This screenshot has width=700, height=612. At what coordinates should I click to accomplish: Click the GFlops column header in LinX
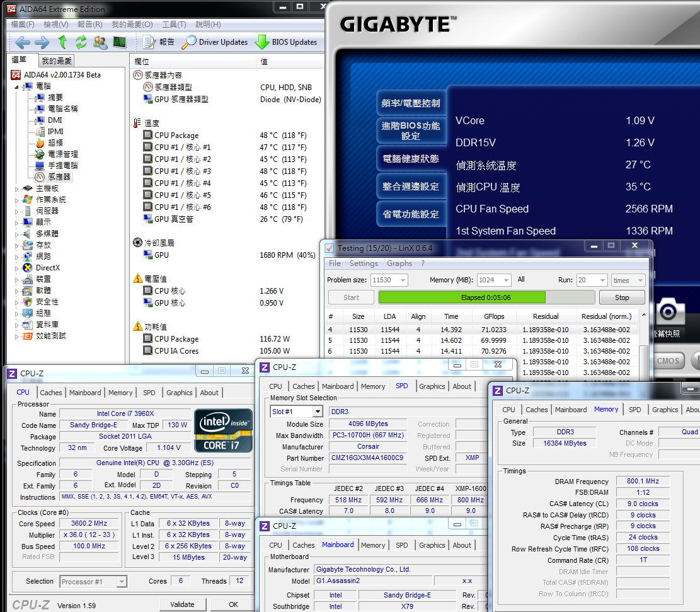pyautogui.click(x=494, y=316)
